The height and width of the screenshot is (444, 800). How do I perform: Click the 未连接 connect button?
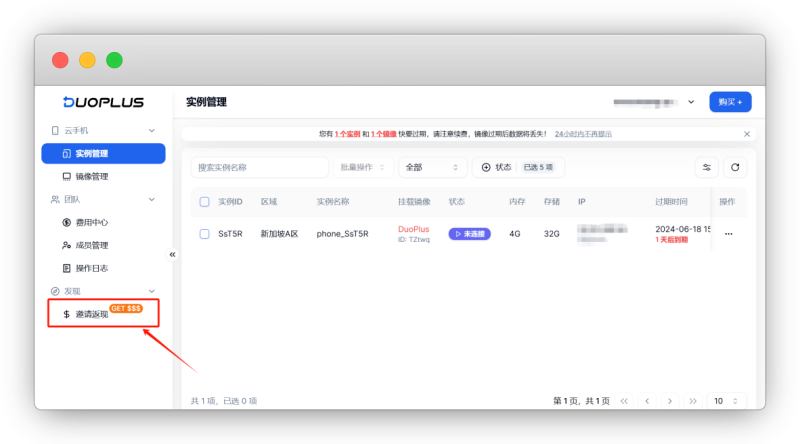(469, 234)
